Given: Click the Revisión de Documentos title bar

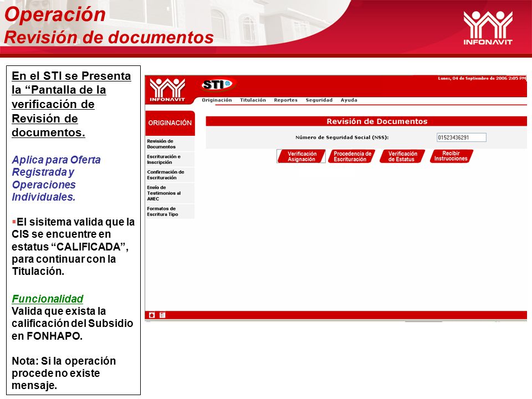Looking at the screenshot, I should click(x=366, y=121).
